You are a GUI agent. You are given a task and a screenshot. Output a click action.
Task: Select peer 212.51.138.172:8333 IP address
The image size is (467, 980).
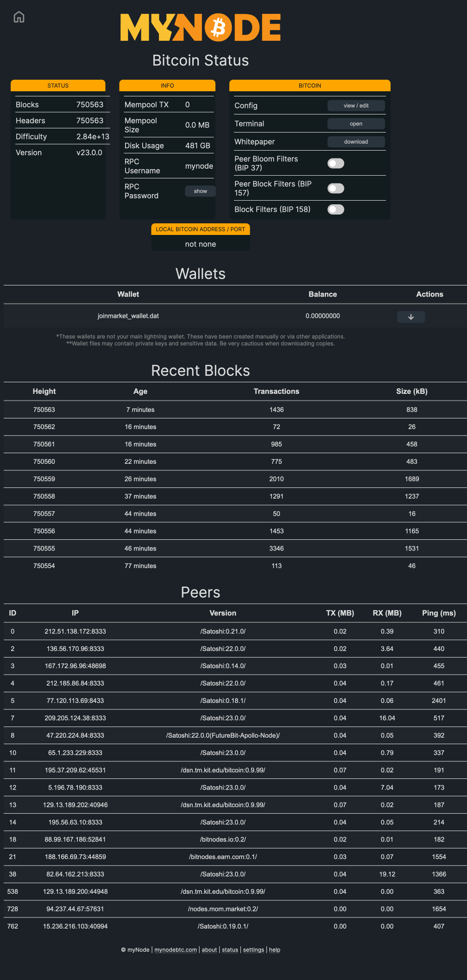click(75, 632)
